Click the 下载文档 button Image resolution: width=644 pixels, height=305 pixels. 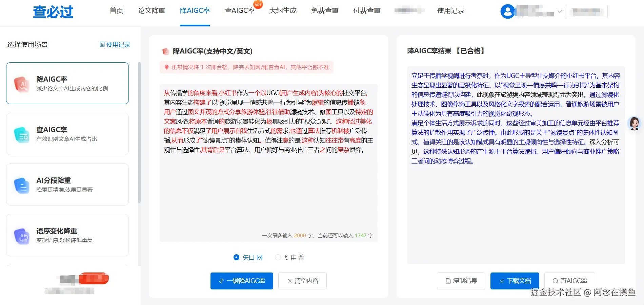515,281
